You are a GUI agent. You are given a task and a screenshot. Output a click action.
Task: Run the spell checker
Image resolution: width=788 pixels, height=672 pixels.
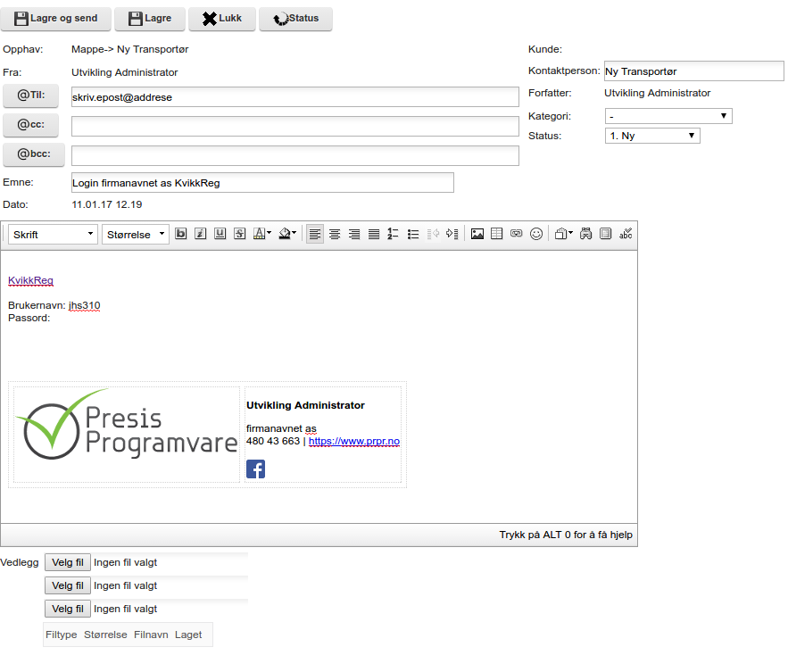(626, 234)
